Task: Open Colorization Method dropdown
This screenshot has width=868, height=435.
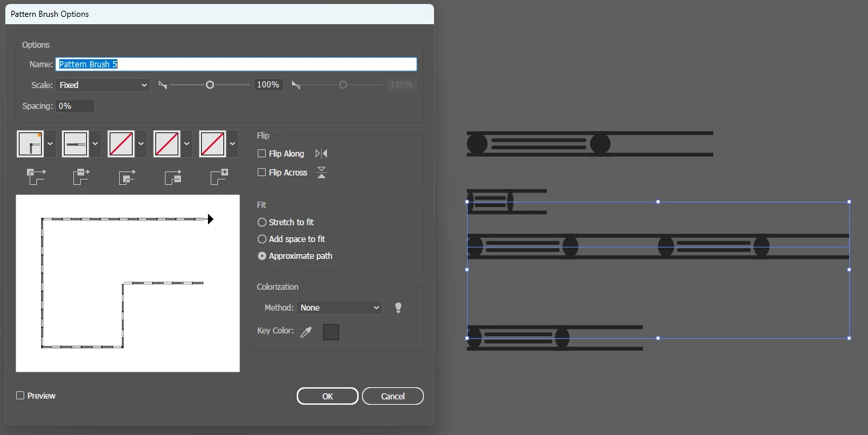Action: pos(339,308)
